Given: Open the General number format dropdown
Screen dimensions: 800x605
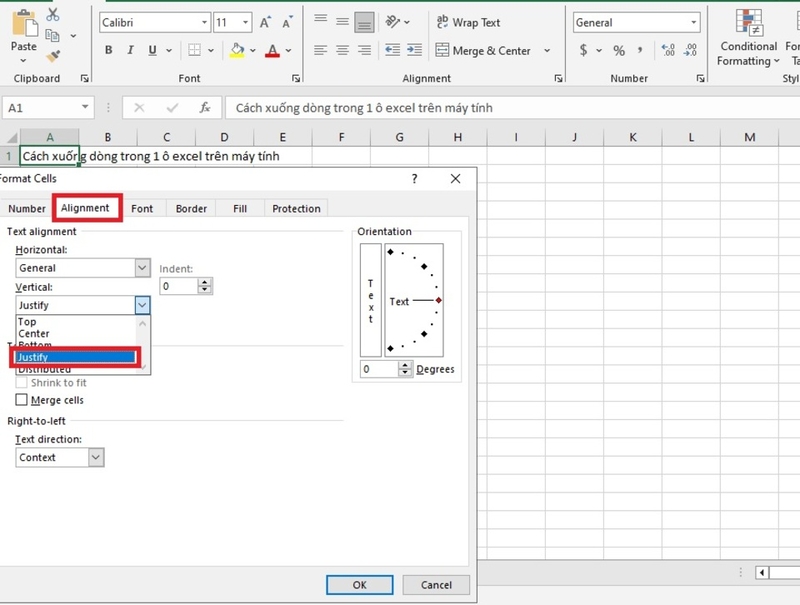Looking at the screenshot, I should tap(693, 22).
